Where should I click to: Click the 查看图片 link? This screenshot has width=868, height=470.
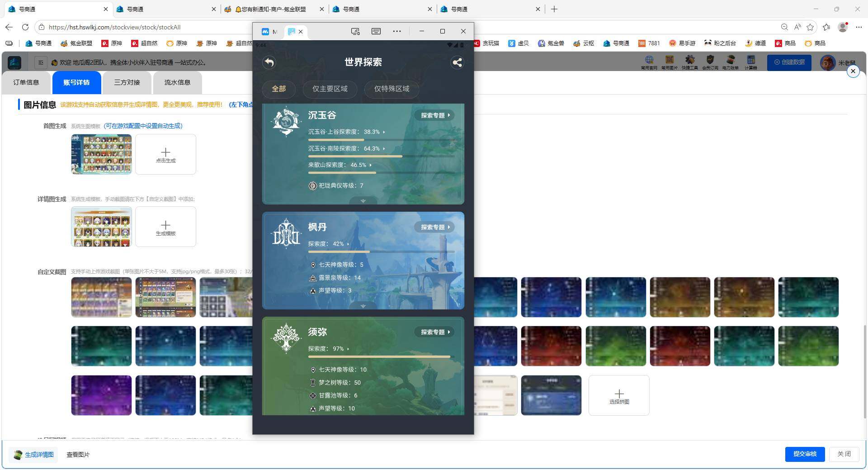[78, 455]
